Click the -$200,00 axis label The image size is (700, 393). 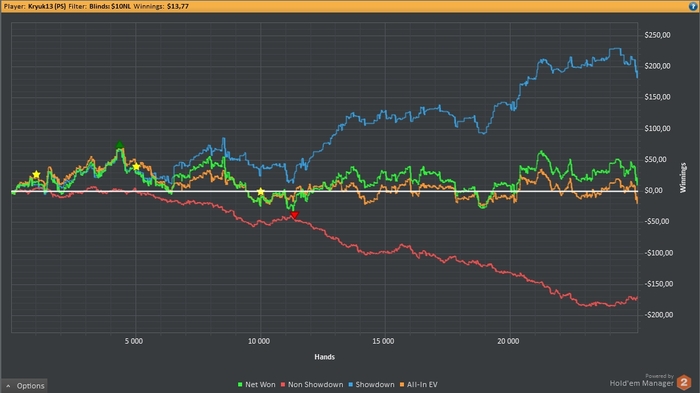tap(658, 315)
